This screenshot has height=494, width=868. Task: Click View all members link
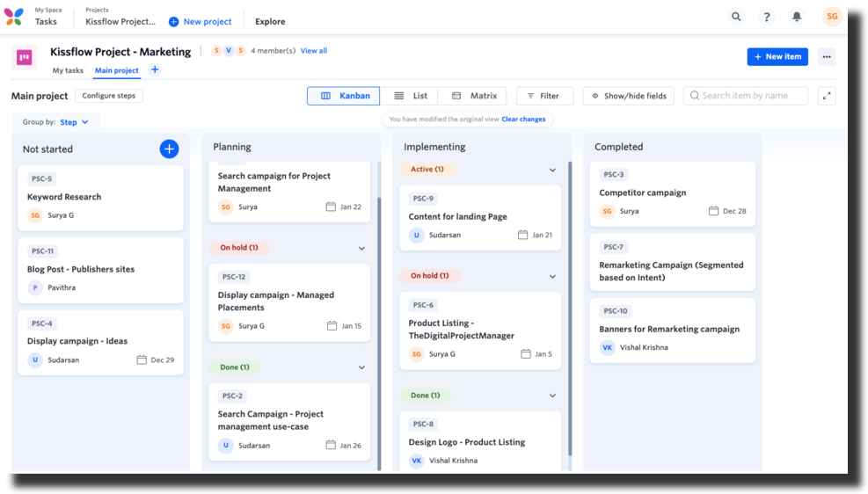313,50
